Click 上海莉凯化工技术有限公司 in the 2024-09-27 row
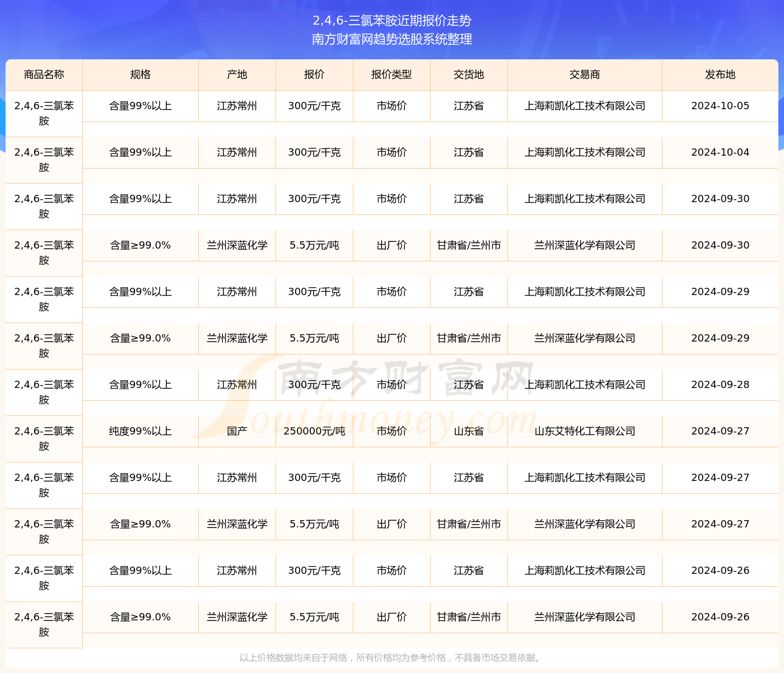The image size is (784, 673). coord(585,478)
